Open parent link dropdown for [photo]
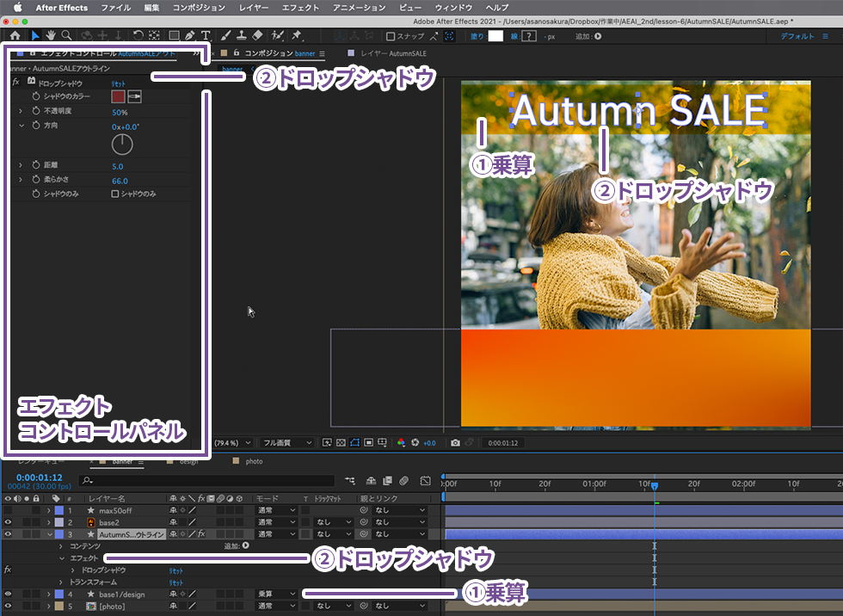843x616 pixels. click(400, 606)
